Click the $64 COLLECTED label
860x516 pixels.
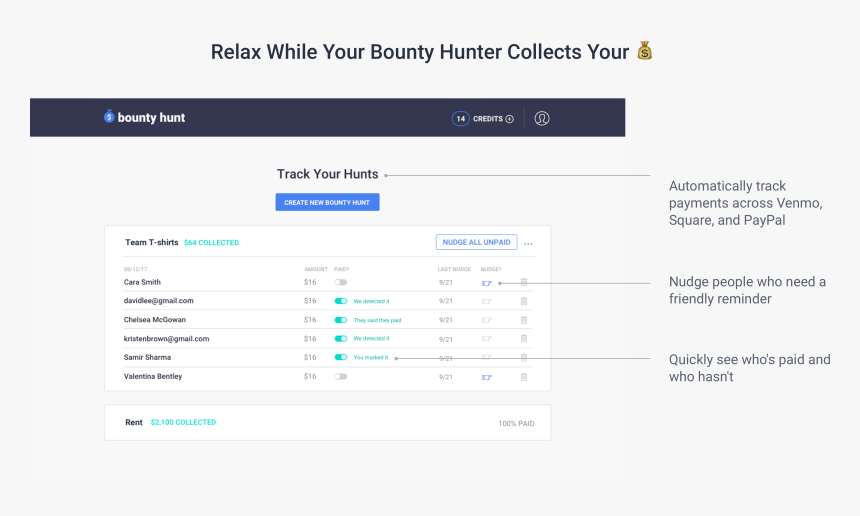click(212, 243)
